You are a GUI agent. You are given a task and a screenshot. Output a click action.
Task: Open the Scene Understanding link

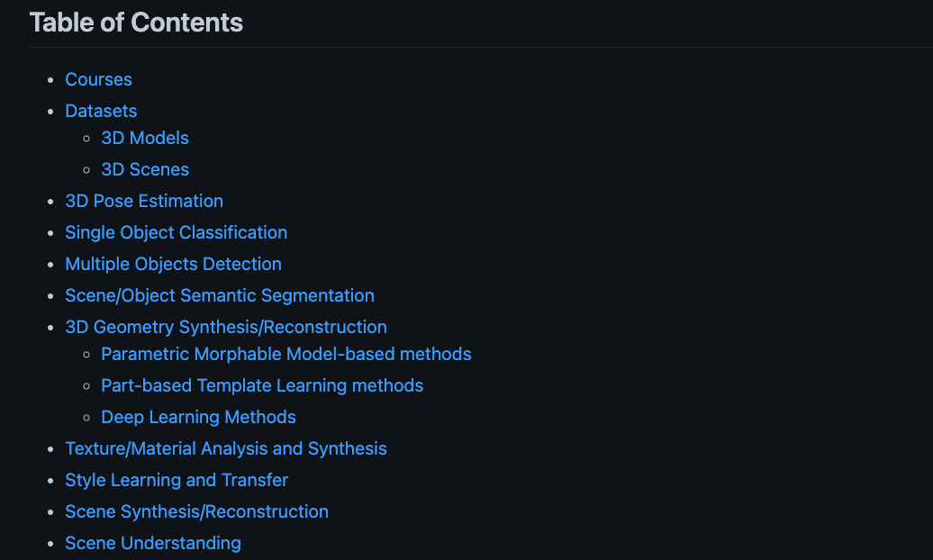pos(153,543)
